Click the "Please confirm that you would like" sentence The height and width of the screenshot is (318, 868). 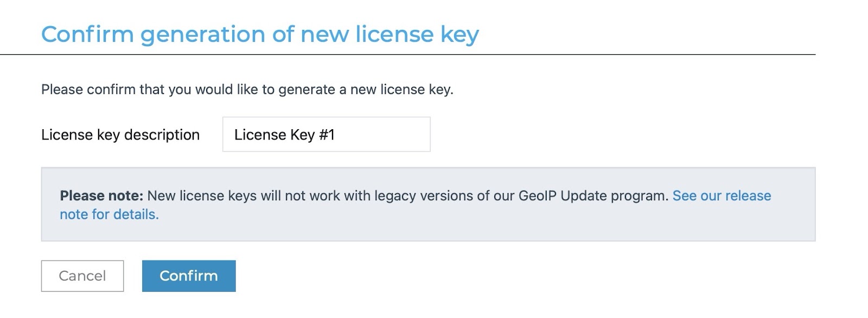tap(247, 90)
